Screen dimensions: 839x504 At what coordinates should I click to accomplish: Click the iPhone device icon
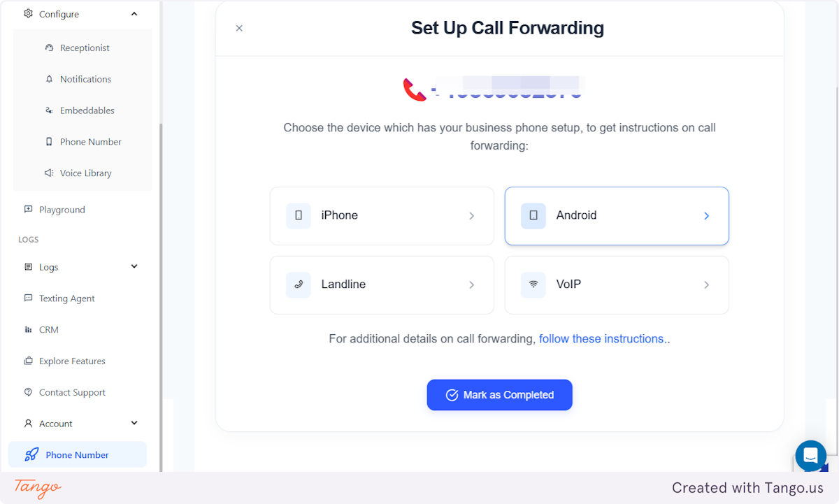tap(299, 216)
